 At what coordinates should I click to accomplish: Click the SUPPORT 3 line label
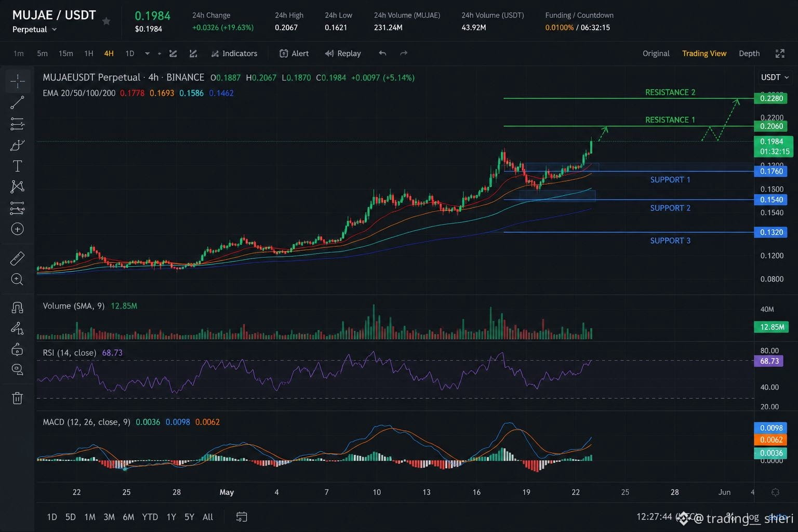(670, 241)
